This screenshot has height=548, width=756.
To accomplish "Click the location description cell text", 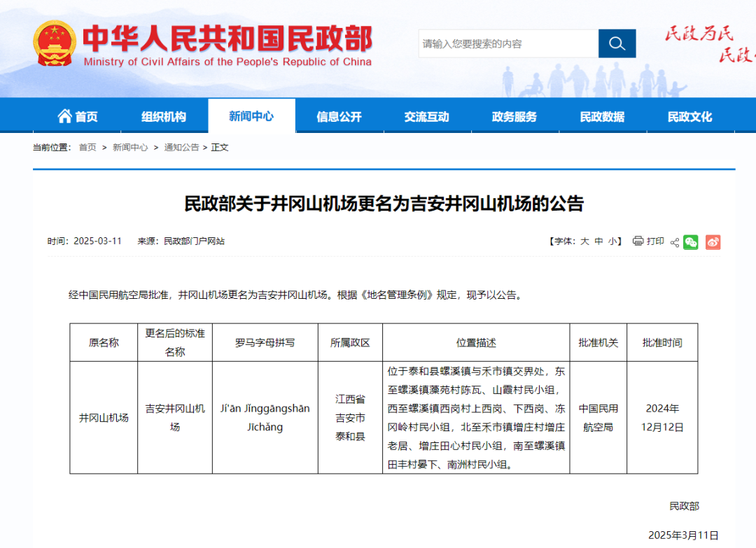I will click(x=476, y=418).
